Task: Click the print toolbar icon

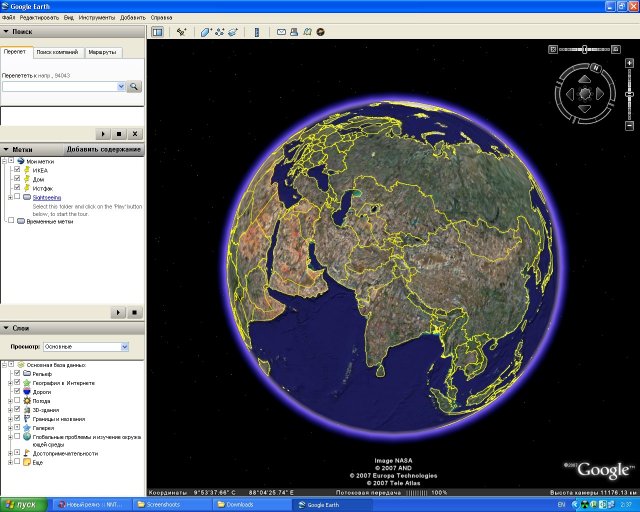Action: coord(294,32)
